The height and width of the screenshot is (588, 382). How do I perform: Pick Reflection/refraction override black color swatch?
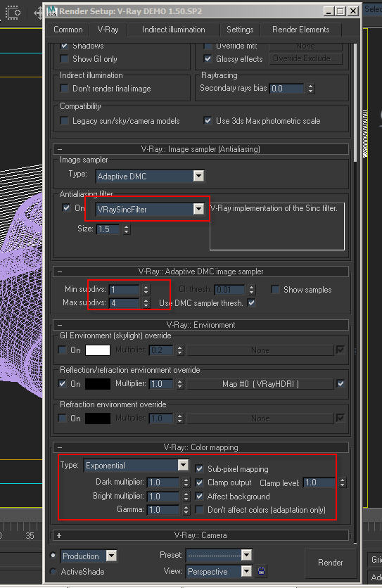click(x=98, y=384)
